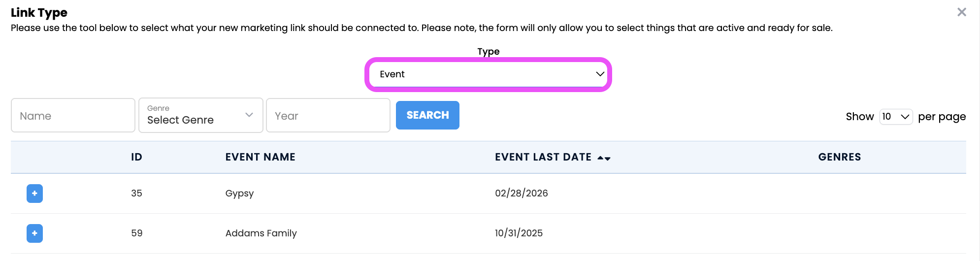Select the Gypsy event name
Image resolution: width=980 pixels, height=261 pixels.
click(x=239, y=194)
